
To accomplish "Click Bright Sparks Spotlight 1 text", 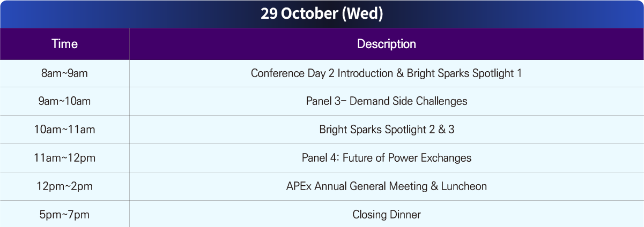I will (464, 73).
